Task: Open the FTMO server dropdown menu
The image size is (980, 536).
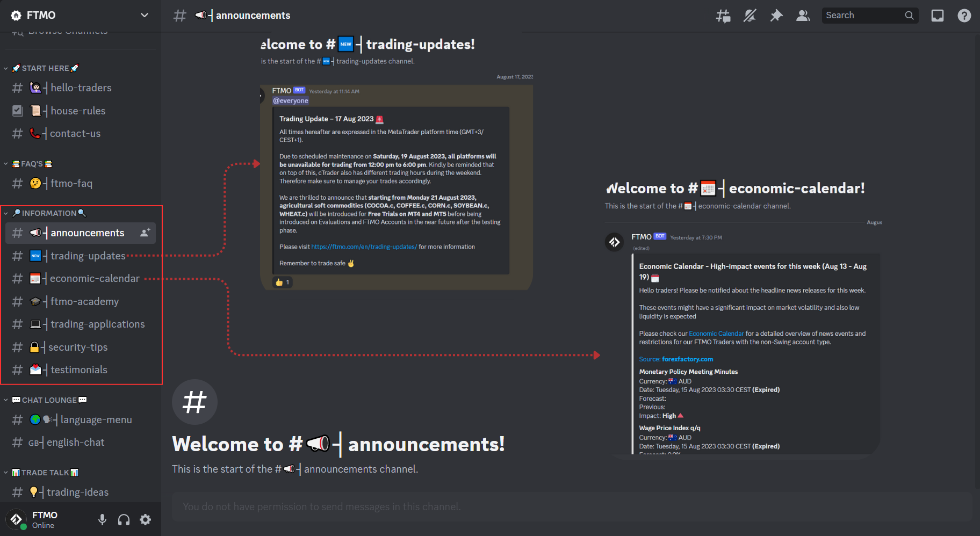Action: [145, 15]
